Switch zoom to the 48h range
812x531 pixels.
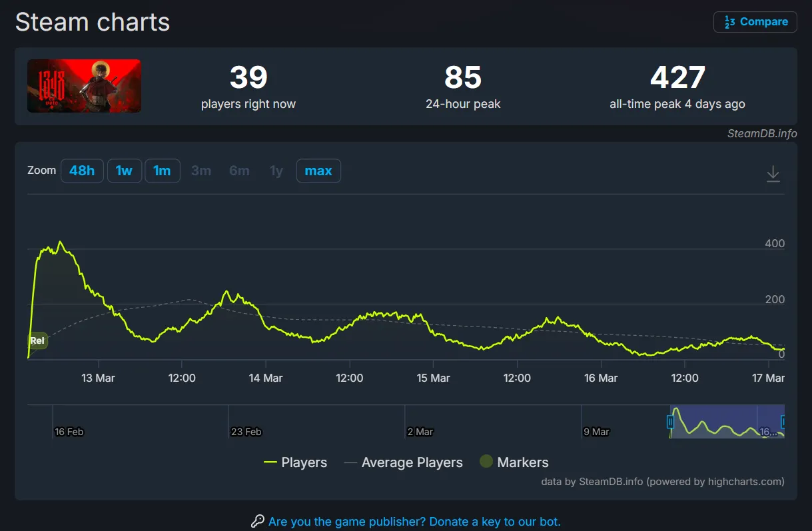(x=82, y=171)
